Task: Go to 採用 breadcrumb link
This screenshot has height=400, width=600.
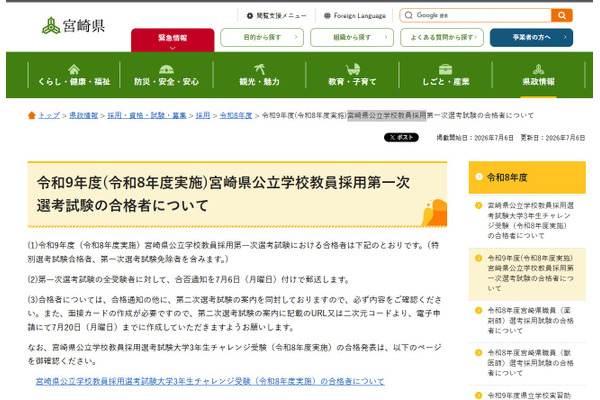Action: (x=203, y=115)
